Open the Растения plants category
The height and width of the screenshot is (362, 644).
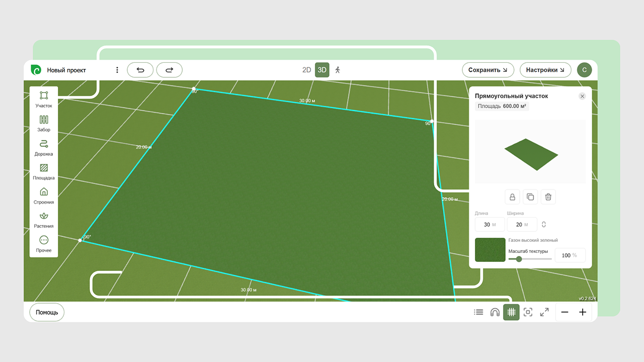point(44,220)
